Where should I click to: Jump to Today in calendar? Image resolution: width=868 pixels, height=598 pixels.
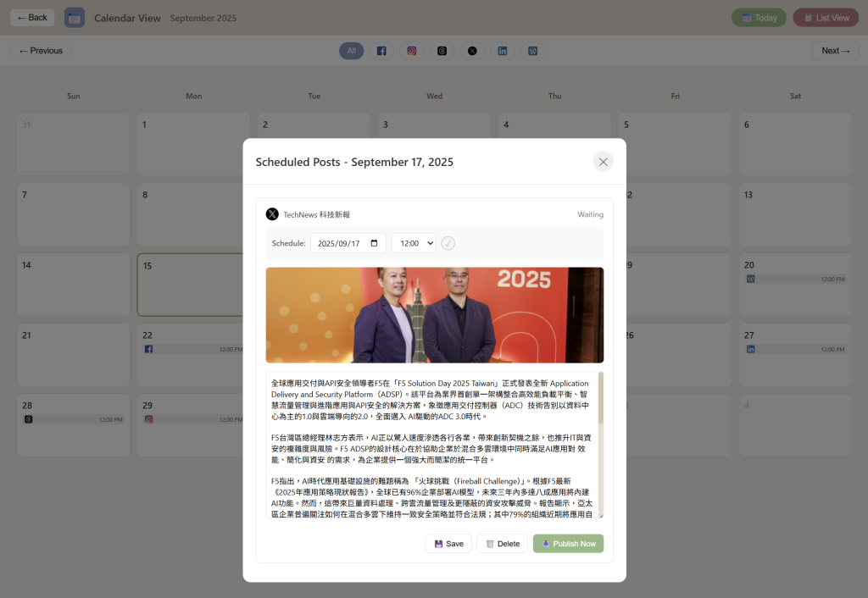pyautogui.click(x=759, y=18)
